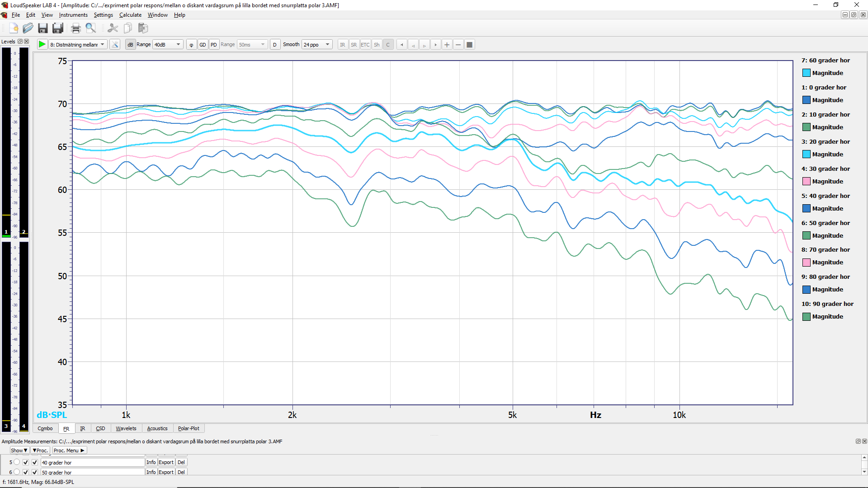Screen dimensions: 868x488
Task: Toggle PD phase delay button
Action: coord(214,44)
